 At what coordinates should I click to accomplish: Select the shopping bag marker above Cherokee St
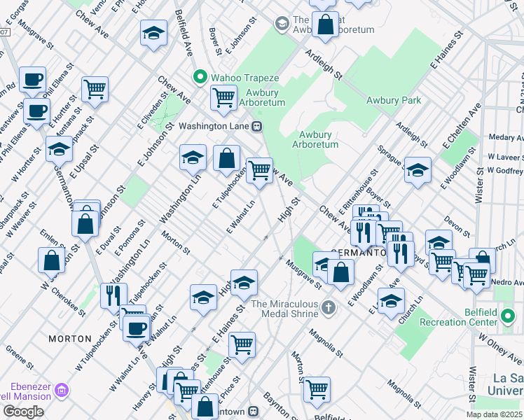point(51,262)
